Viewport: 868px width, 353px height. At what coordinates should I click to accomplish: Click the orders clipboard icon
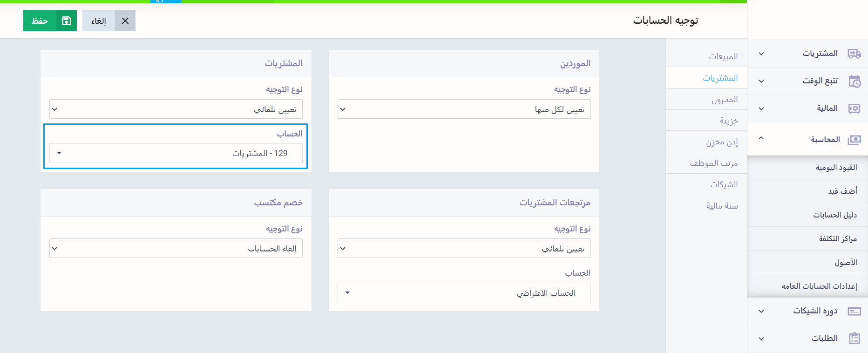(854, 338)
